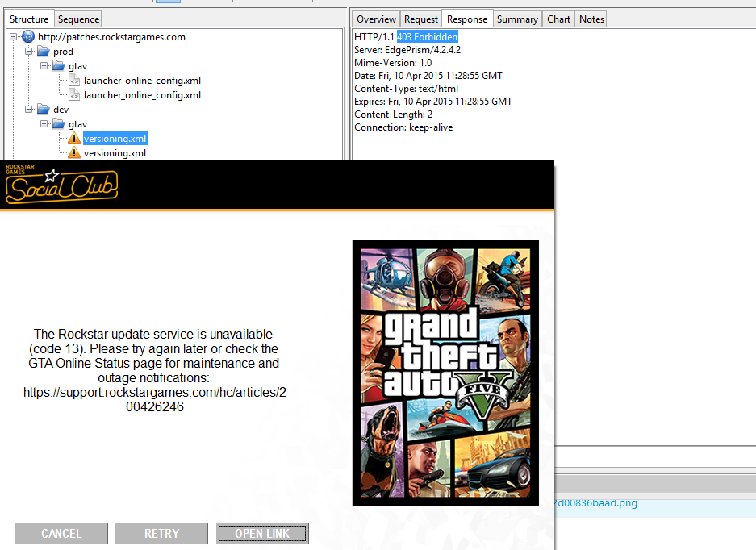Select the first launcher_online_config.xml entry
The width and height of the screenshot is (756, 550).
click(142, 81)
